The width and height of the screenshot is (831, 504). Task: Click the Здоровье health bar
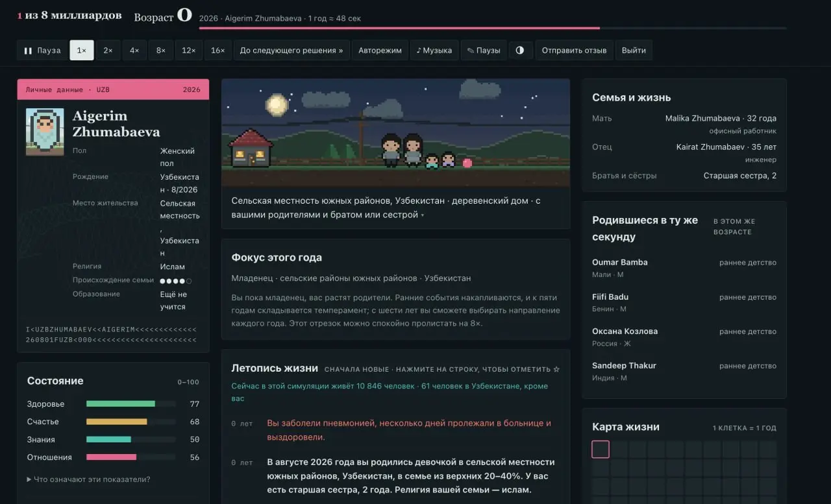[131, 403]
